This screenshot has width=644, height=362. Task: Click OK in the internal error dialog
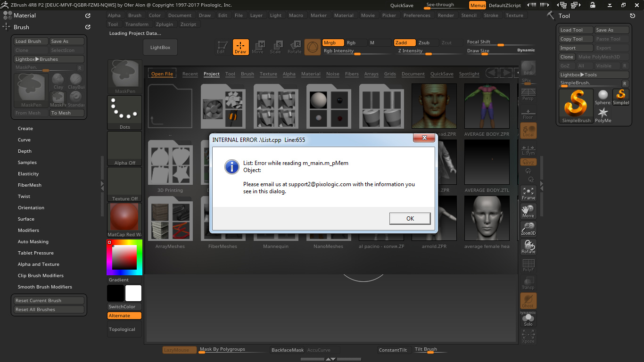point(410,218)
